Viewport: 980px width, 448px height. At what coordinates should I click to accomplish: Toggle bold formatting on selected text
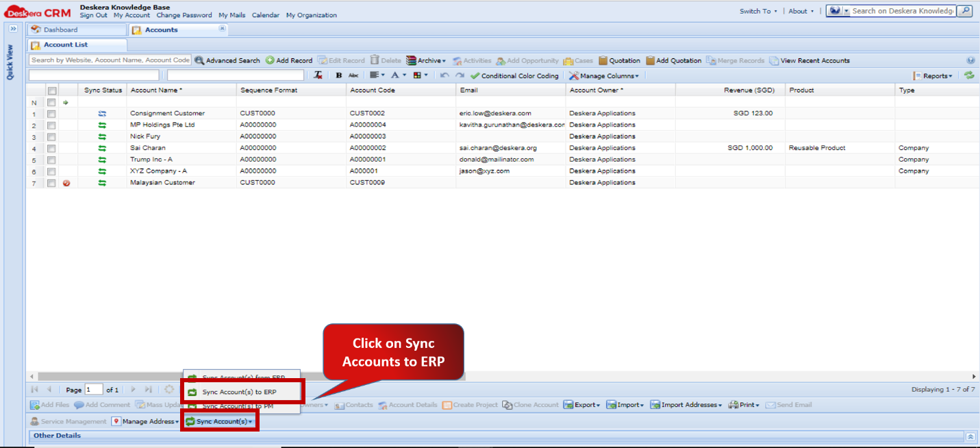(x=340, y=75)
